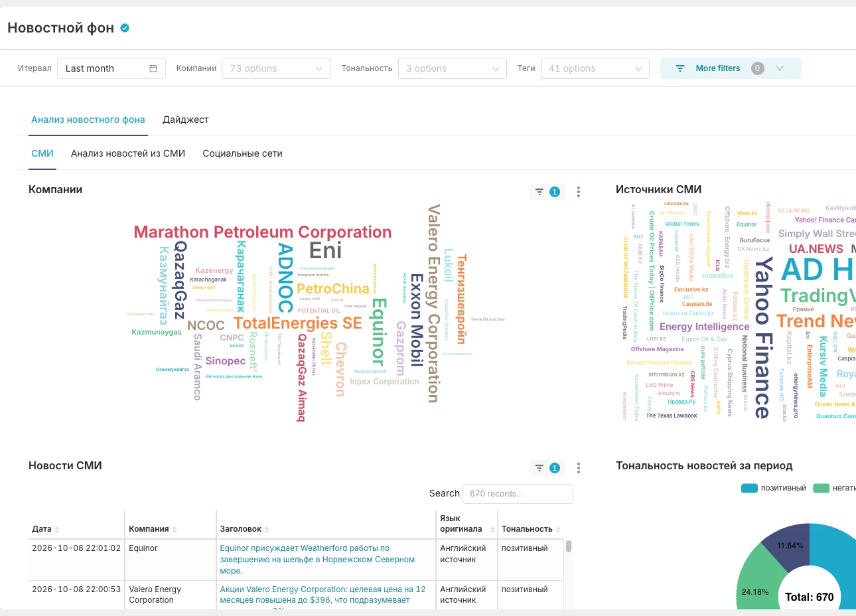
Task: Open the calendar icon in Last month field
Action: click(153, 68)
